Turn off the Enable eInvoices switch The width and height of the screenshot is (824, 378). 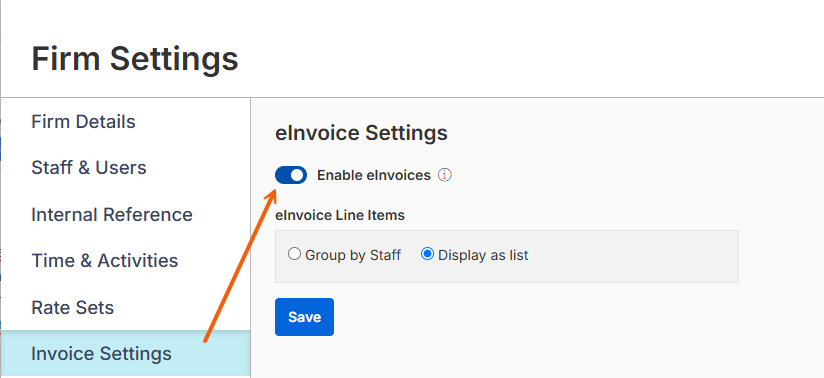point(291,175)
